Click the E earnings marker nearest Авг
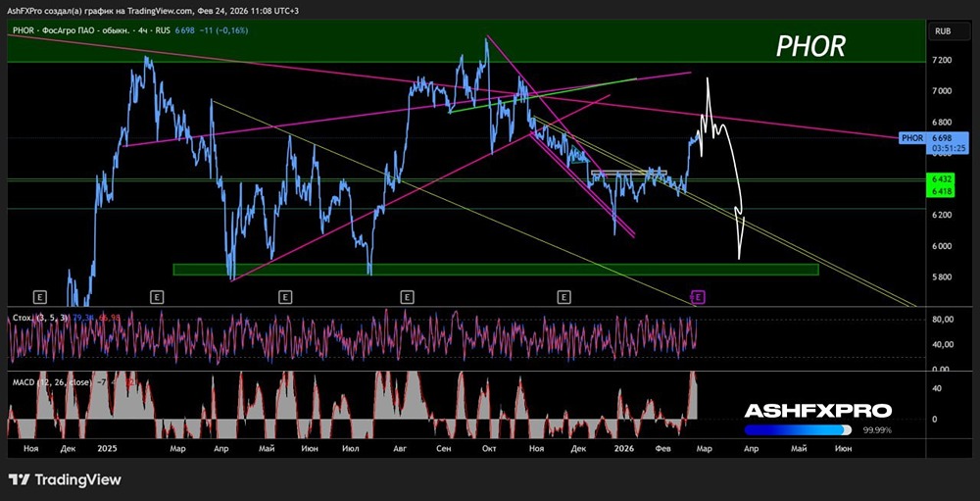Image resolution: width=980 pixels, height=501 pixels. (407, 296)
